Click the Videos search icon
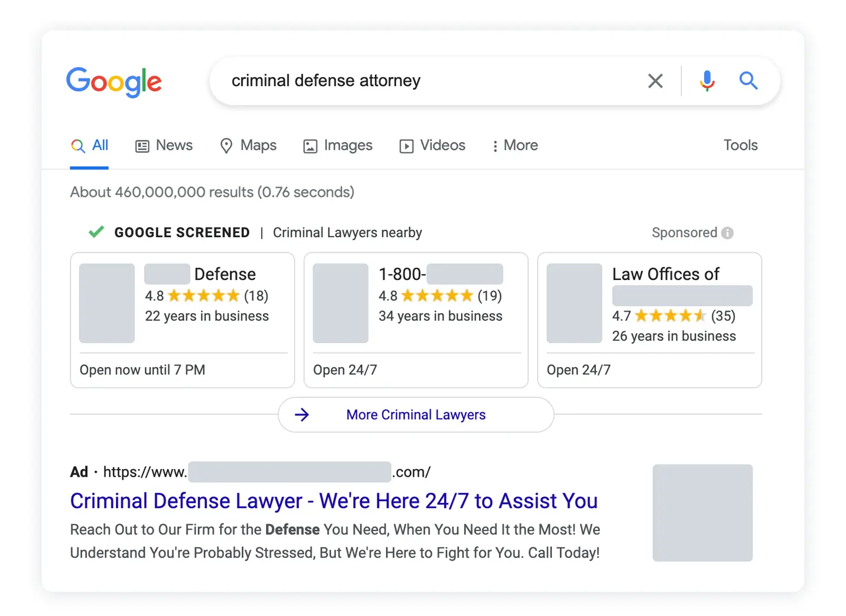 pyautogui.click(x=406, y=146)
